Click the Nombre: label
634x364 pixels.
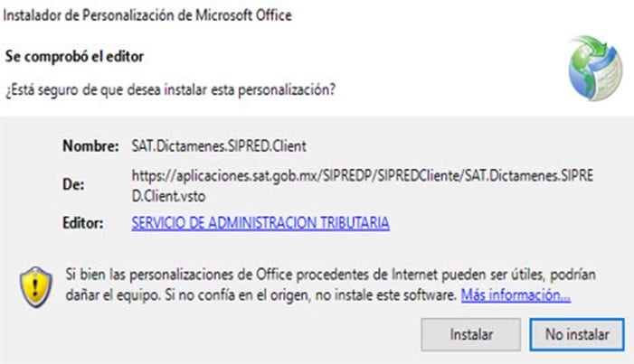[x=90, y=145]
